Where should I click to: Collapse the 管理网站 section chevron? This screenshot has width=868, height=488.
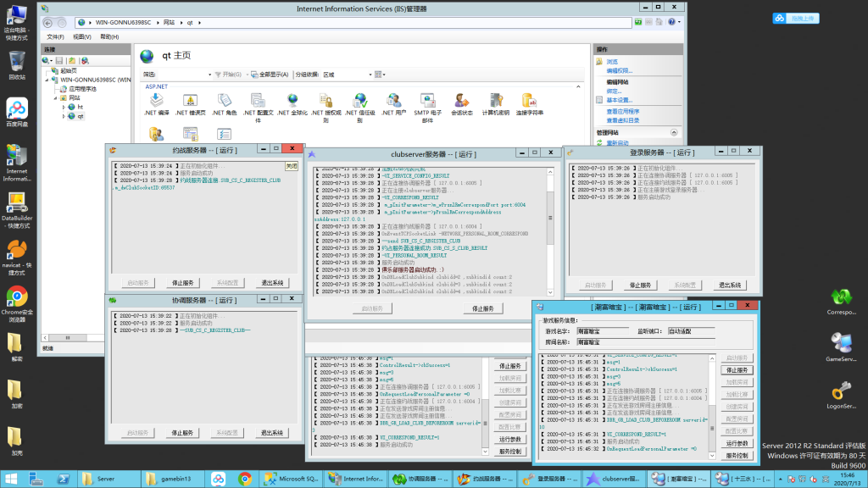tap(674, 133)
